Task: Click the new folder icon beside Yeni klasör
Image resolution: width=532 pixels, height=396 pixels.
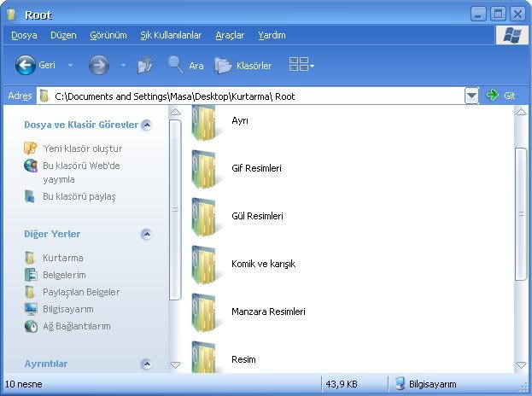Action: click(30, 148)
